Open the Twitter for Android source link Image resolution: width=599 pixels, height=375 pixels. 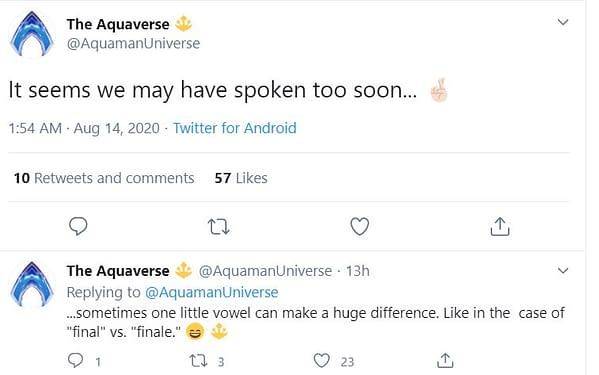(x=235, y=128)
